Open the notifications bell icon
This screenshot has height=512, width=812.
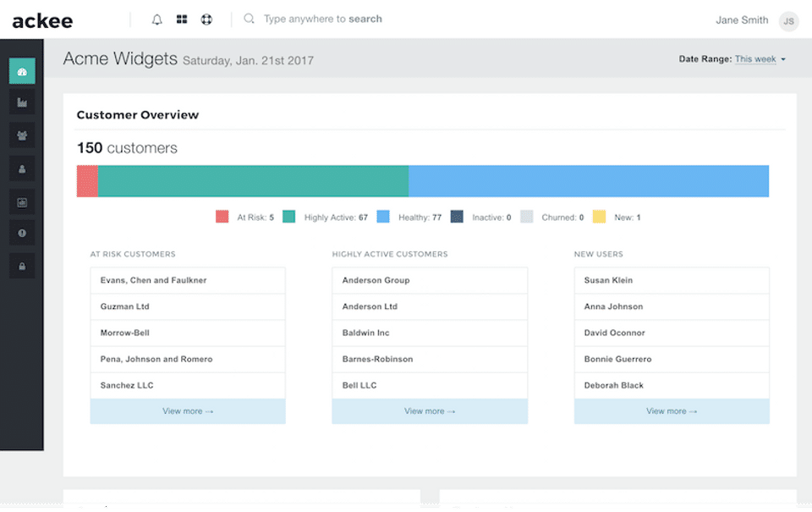157,19
